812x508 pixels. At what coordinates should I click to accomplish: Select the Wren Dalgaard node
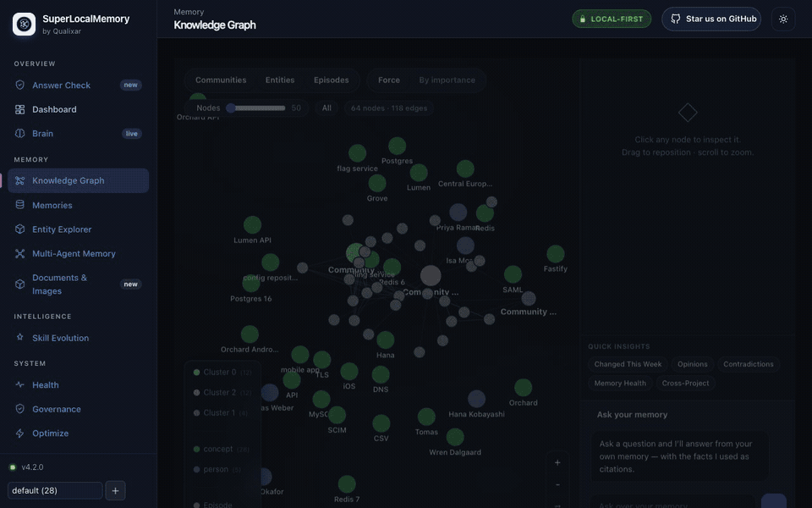tap(455, 437)
